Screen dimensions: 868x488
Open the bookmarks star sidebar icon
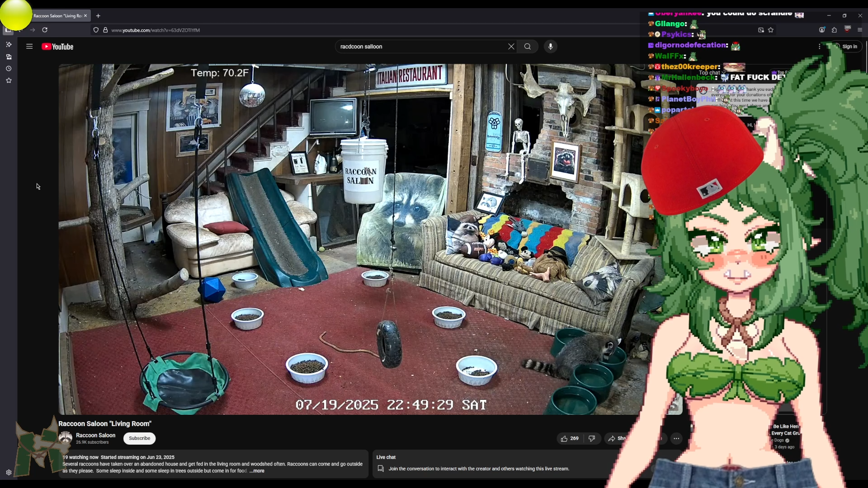(x=9, y=80)
